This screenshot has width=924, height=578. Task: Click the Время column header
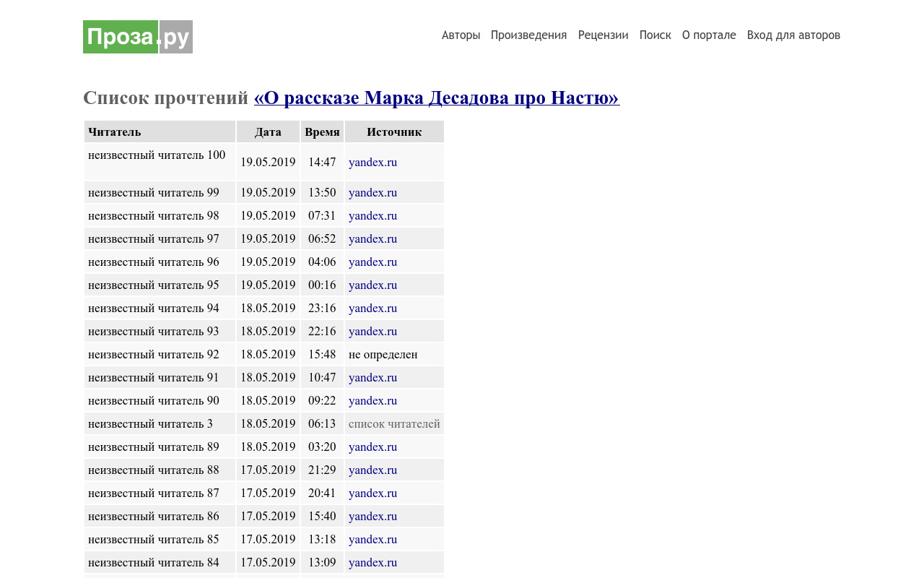pos(322,131)
